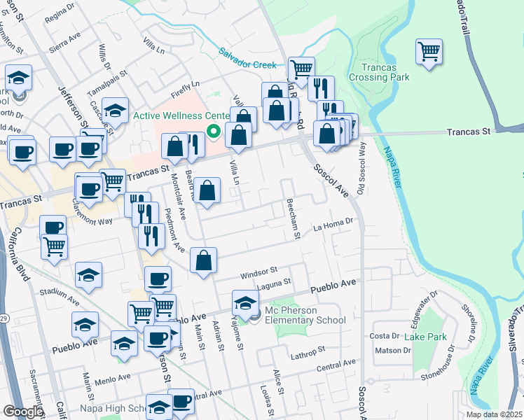Select the La Homa Dr street label
524x420 pixels.
pos(333,225)
